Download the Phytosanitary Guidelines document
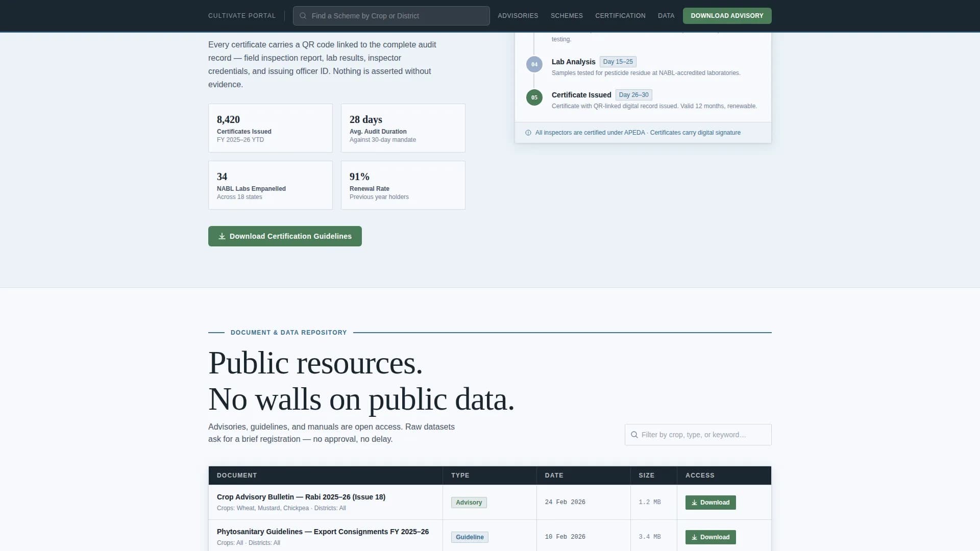 [x=710, y=537]
